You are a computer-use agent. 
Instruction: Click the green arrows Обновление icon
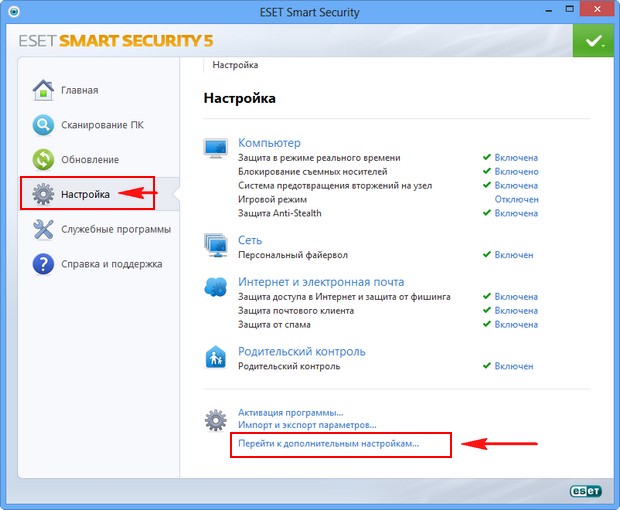pos(43,160)
